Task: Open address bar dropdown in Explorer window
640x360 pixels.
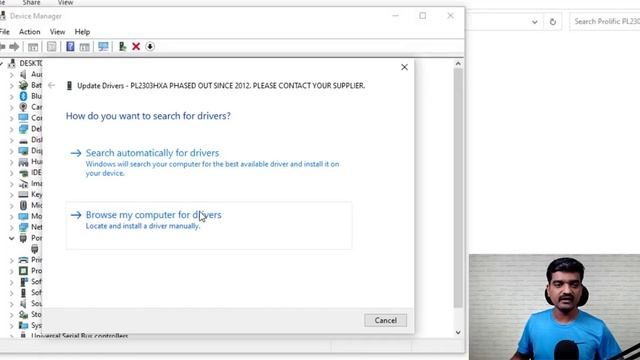Action: coord(535,22)
